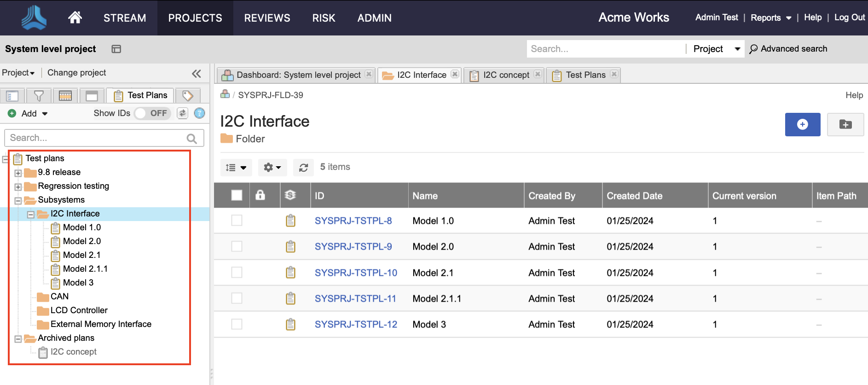Screen dimensions: 868x385
Task: Expand the Regression testing folder
Action: [x=18, y=187]
